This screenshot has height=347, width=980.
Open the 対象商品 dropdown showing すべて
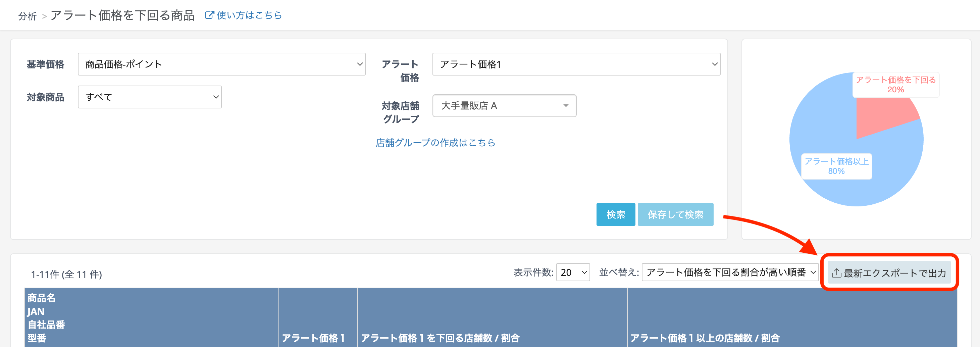pos(150,97)
